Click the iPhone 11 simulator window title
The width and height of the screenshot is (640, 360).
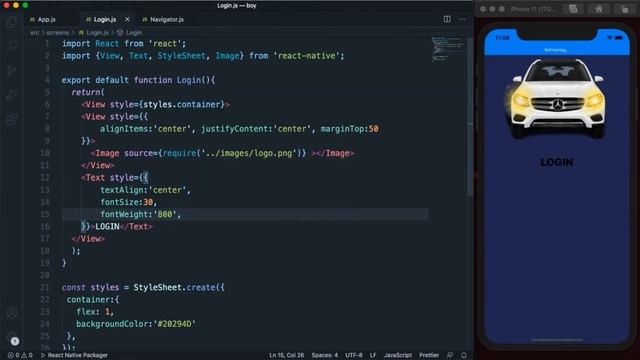[533, 9]
